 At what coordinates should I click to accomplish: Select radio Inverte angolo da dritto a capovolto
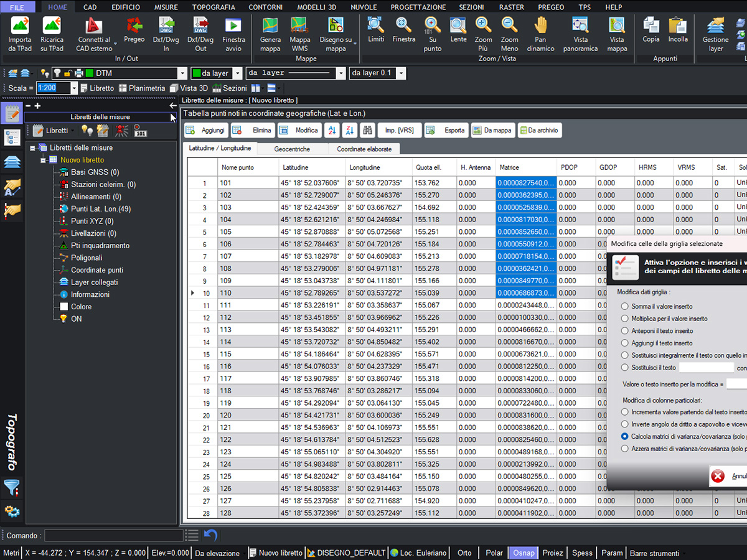625,424
